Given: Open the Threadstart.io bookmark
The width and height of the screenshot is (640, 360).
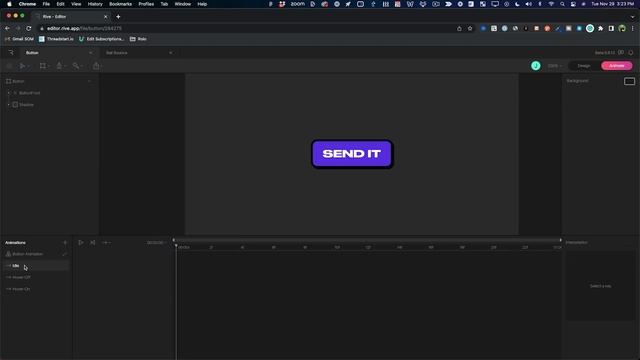Looking at the screenshot, I should click(56, 39).
